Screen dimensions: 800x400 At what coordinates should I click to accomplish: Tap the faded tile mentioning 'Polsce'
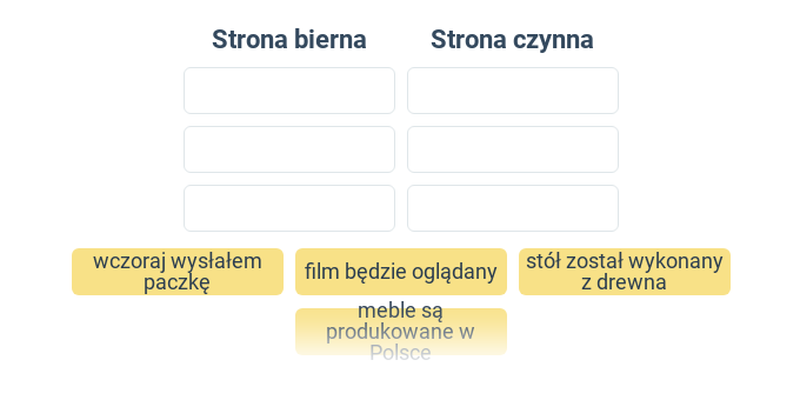(401, 332)
